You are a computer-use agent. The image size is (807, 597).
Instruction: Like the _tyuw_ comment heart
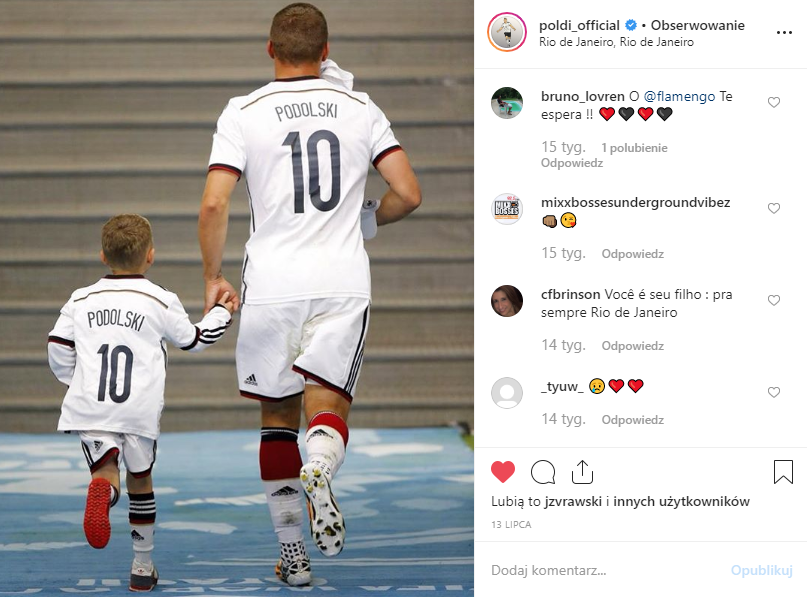(774, 393)
